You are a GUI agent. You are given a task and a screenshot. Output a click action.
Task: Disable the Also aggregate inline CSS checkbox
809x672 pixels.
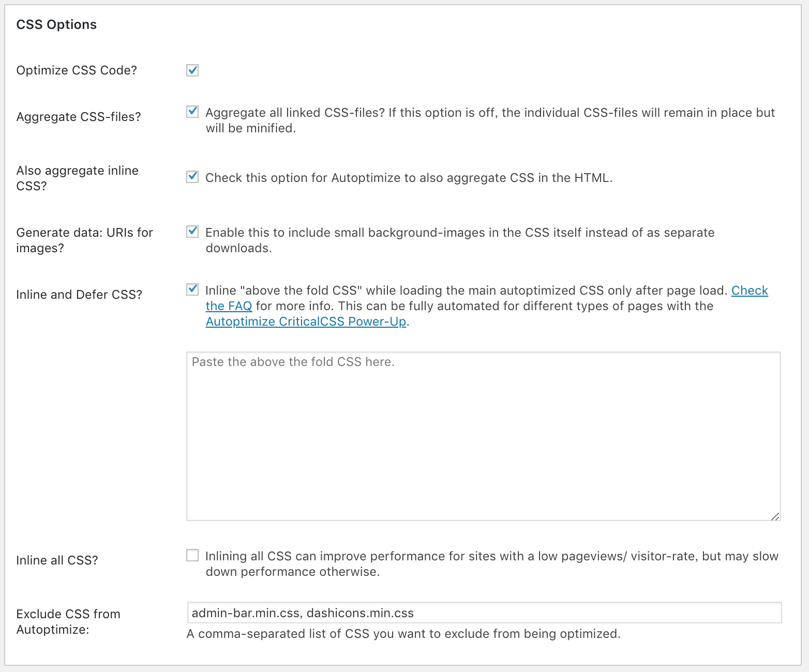(192, 177)
